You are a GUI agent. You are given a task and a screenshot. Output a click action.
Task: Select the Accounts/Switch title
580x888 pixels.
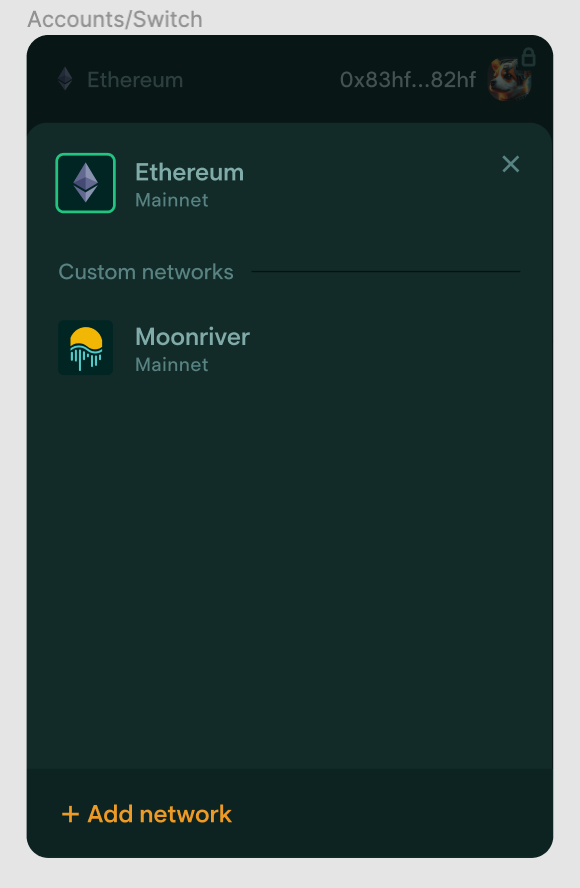coord(115,19)
